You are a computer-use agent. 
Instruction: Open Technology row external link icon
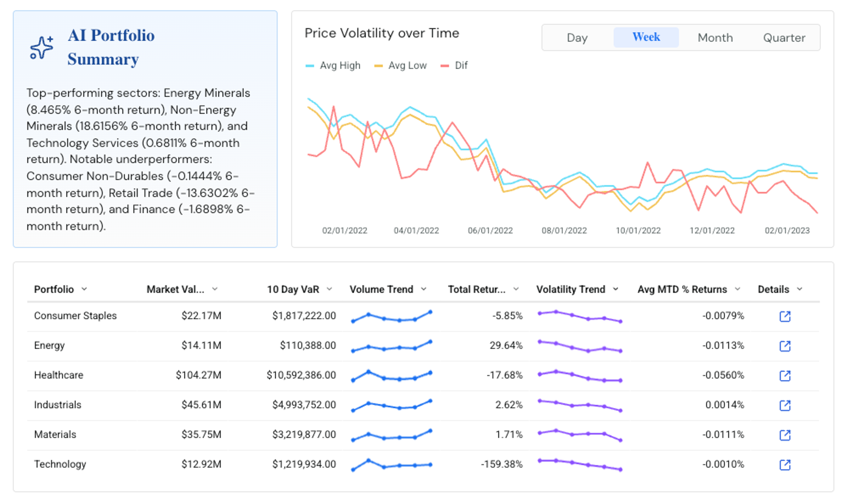785,465
